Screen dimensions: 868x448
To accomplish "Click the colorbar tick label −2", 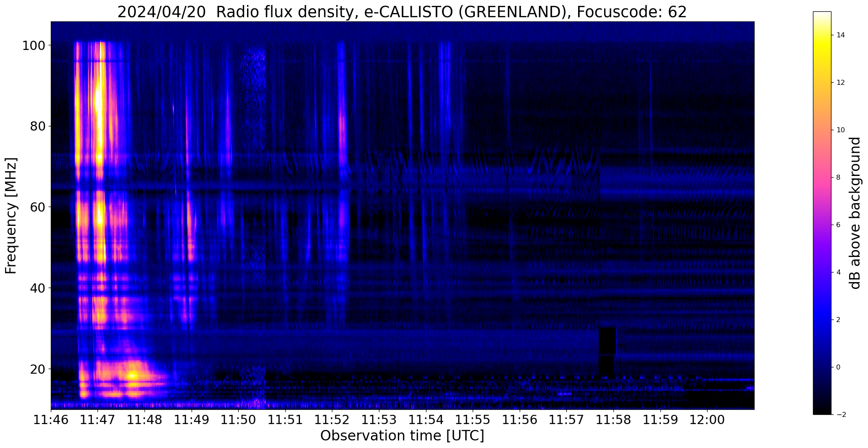I will 841,415.
